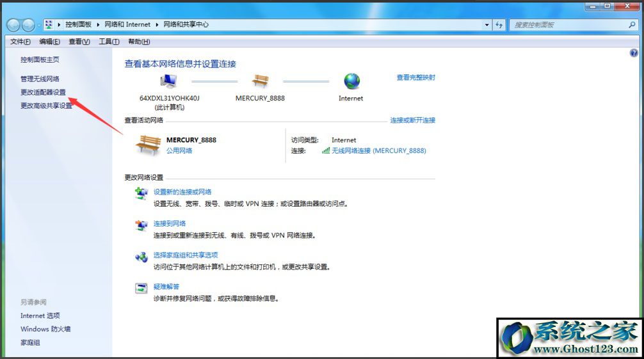Image resolution: width=644 pixels, height=359 pixels.
Task: Expand the arrow before 控制面板 breadcrumb
Action: click(x=59, y=25)
